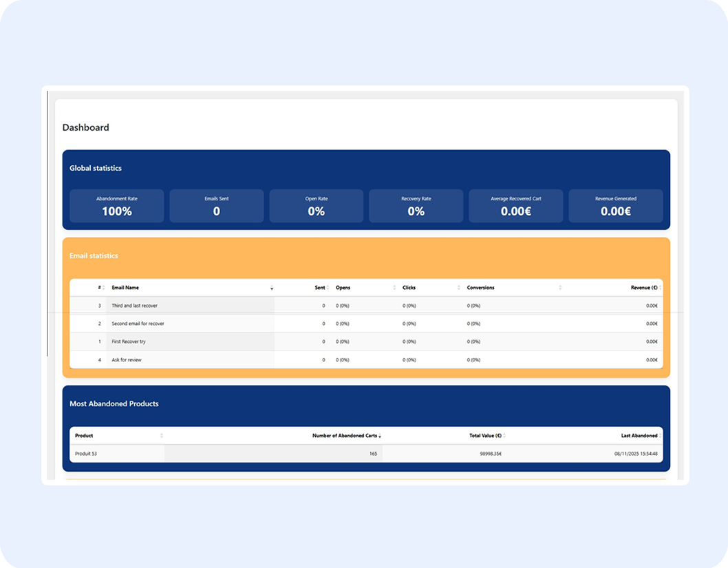The image size is (728, 568).
Task: Sort the Sent column ascending
Action: point(328,288)
